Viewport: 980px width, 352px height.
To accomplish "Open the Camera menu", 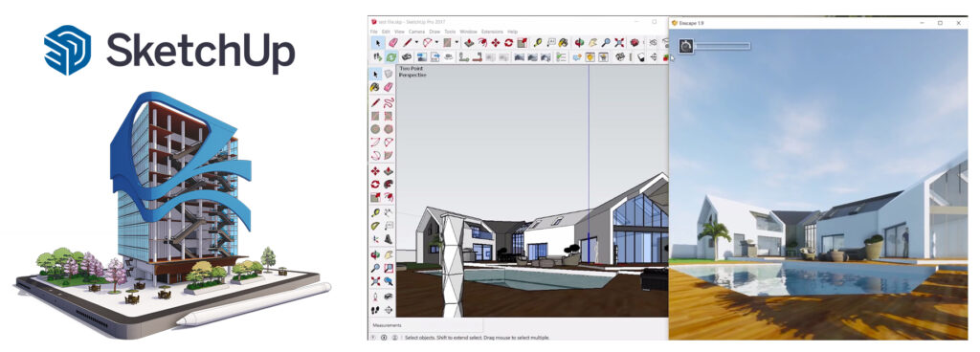I will tap(417, 32).
